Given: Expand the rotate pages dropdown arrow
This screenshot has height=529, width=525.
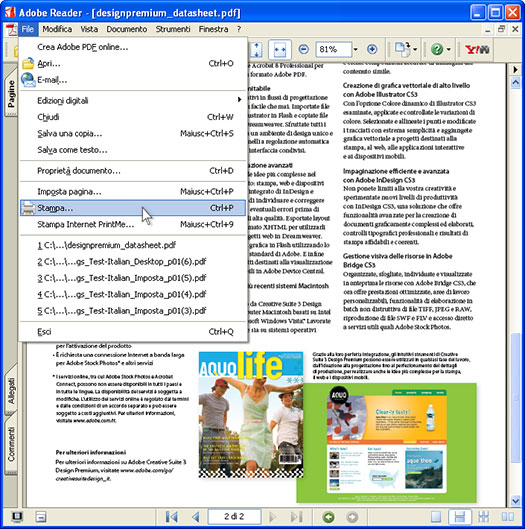Looking at the screenshot, I should click(415, 50).
